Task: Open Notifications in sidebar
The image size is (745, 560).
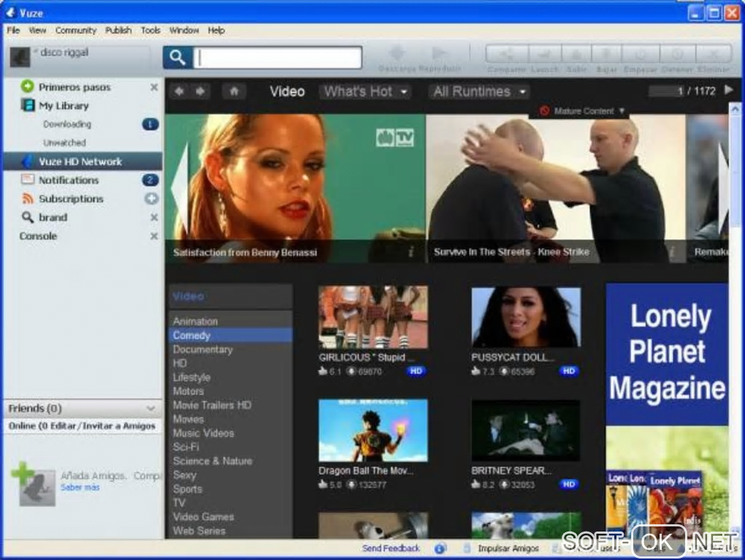Action: click(x=69, y=180)
